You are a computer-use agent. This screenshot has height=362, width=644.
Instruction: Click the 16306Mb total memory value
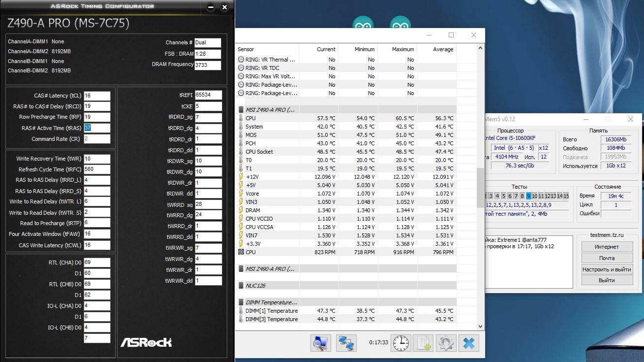616,139
